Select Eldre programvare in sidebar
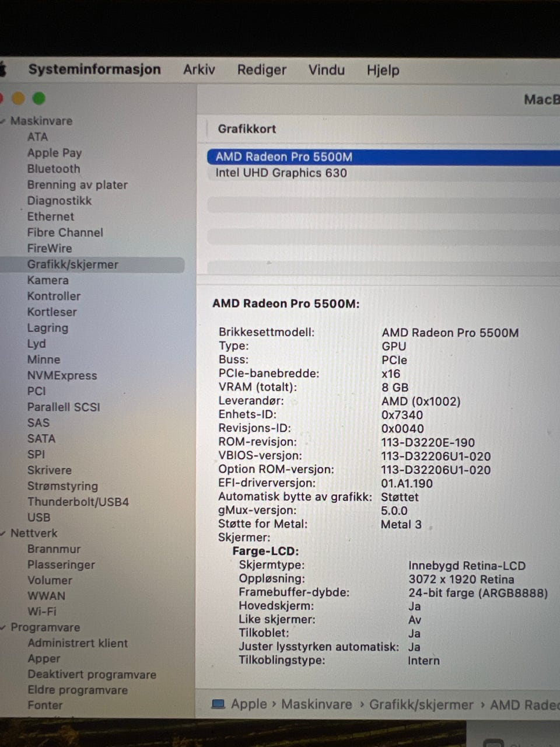Image resolution: width=560 pixels, height=747 pixels. pos(78,690)
